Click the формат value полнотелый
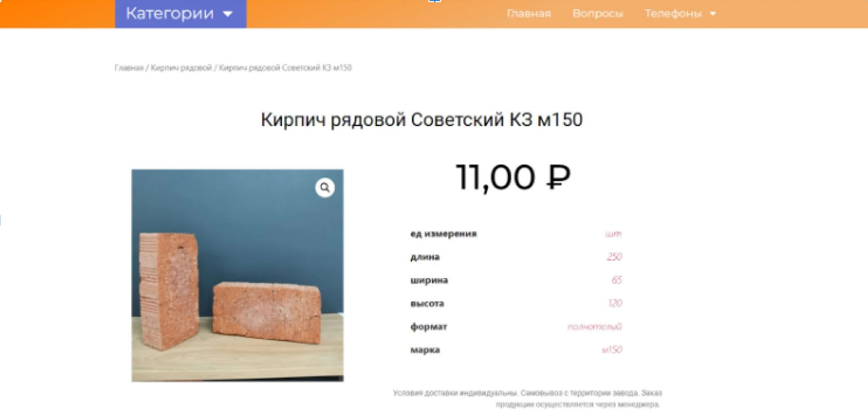The height and width of the screenshot is (412, 868). (595, 327)
